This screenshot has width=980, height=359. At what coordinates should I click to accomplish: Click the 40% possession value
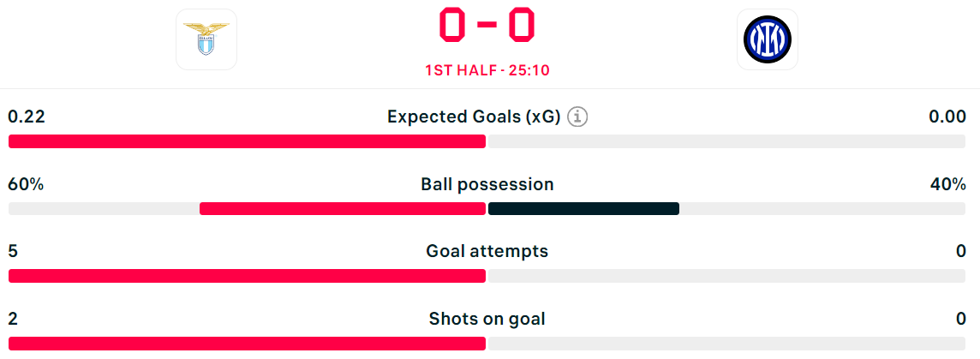(949, 184)
